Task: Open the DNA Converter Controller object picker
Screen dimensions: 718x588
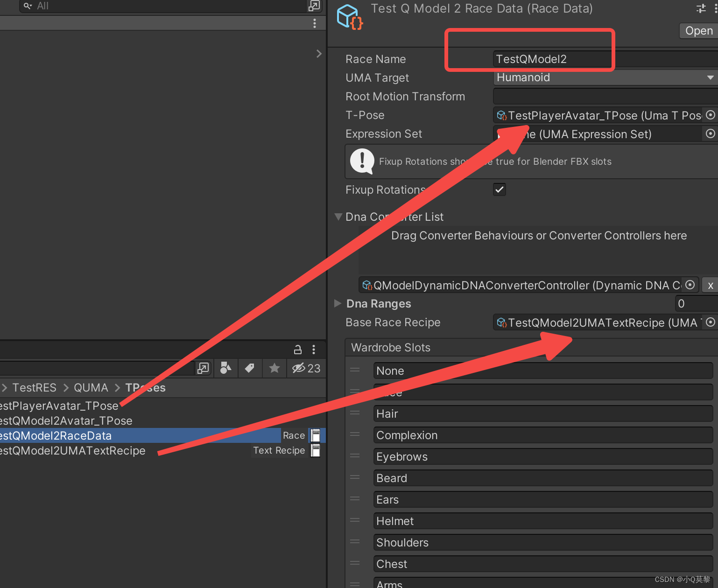Action: [690, 285]
